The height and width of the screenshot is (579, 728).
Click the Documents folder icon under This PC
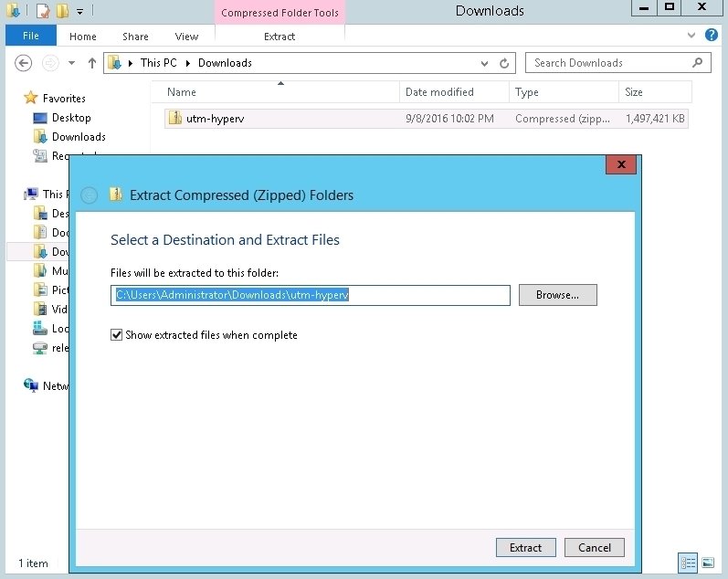pyautogui.click(x=40, y=232)
